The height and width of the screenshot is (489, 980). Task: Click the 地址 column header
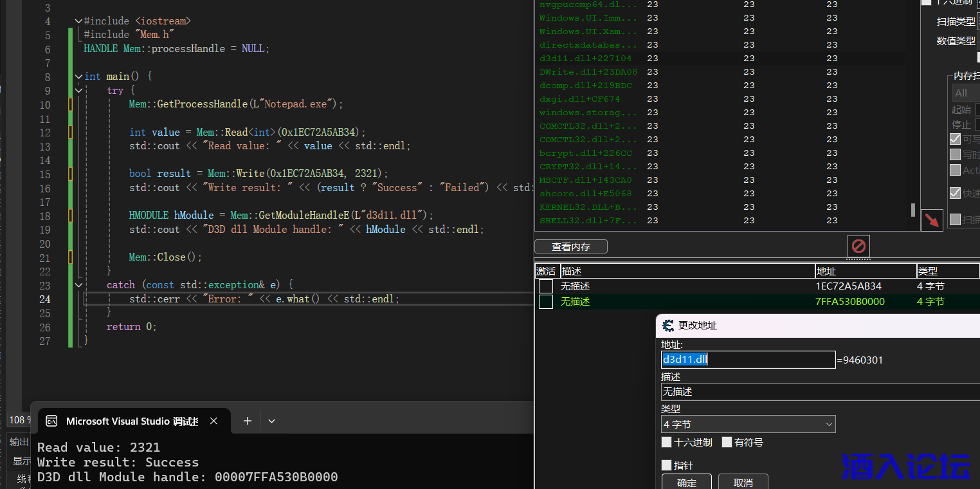(x=865, y=272)
